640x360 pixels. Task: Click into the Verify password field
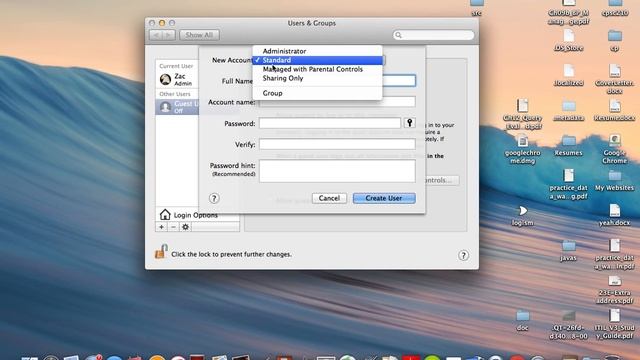coord(337,144)
